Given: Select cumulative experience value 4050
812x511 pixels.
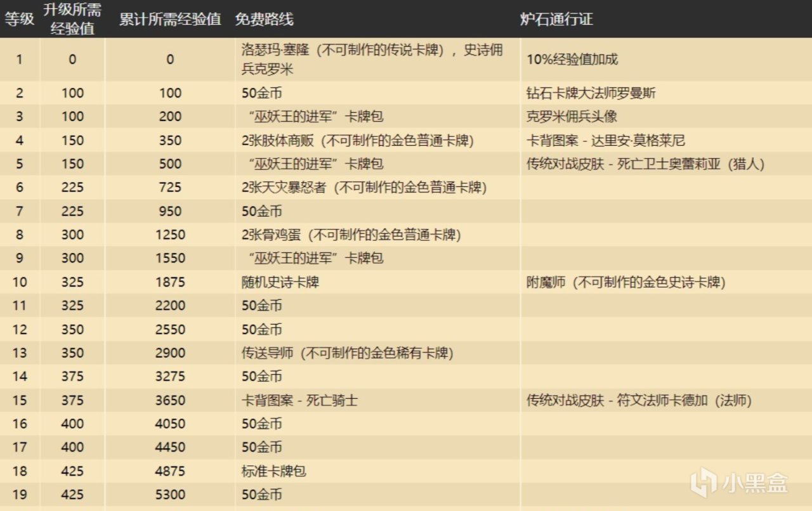Looking at the screenshot, I should pos(170,424).
